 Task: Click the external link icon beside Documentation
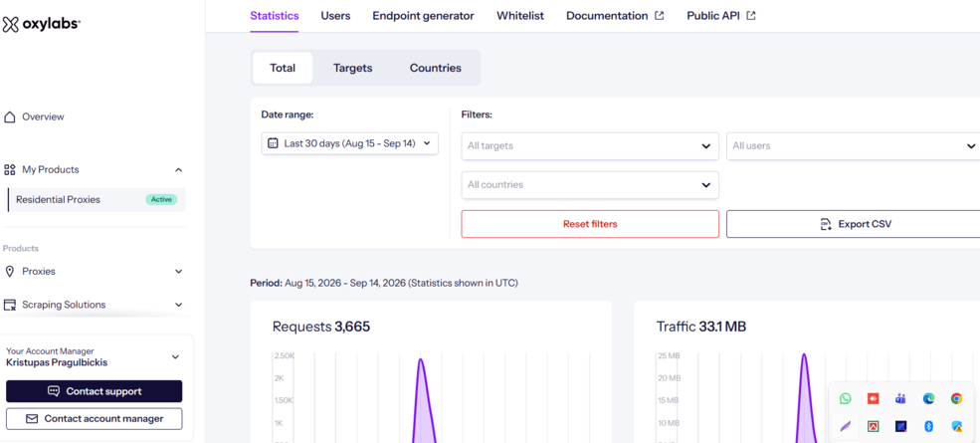coord(659,16)
